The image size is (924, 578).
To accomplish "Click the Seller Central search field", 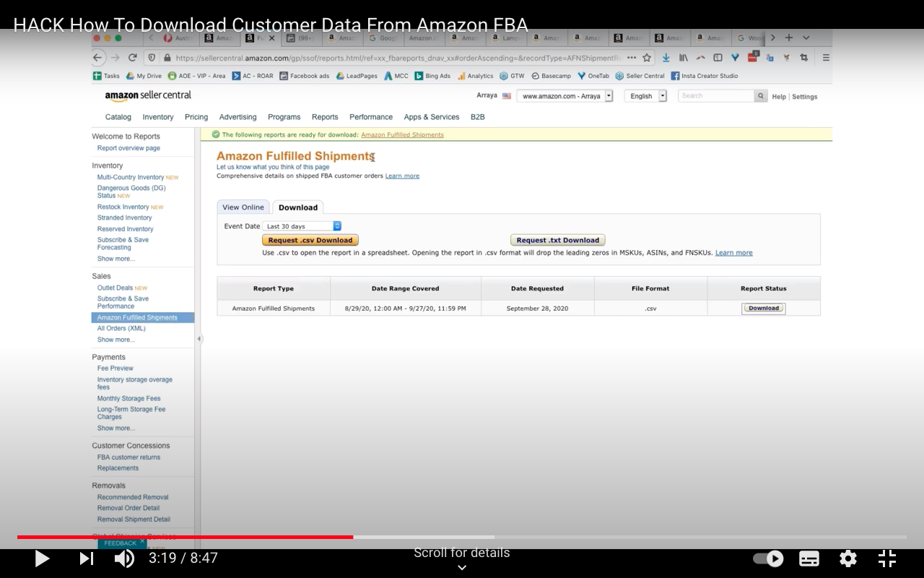I will [716, 96].
